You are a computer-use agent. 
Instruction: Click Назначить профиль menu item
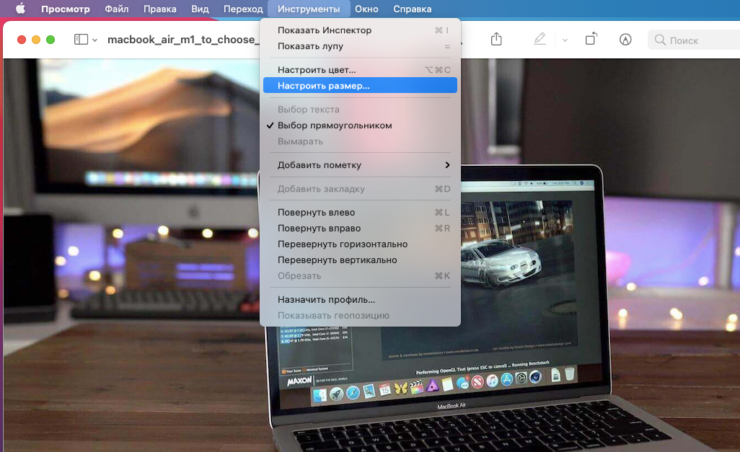click(326, 299)
